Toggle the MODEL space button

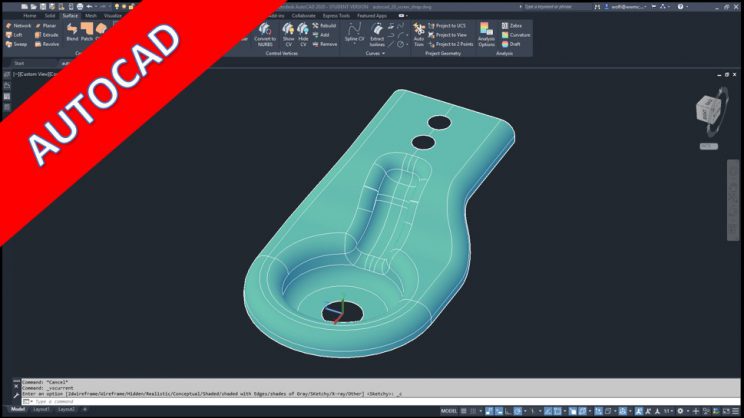coord(449,411)
